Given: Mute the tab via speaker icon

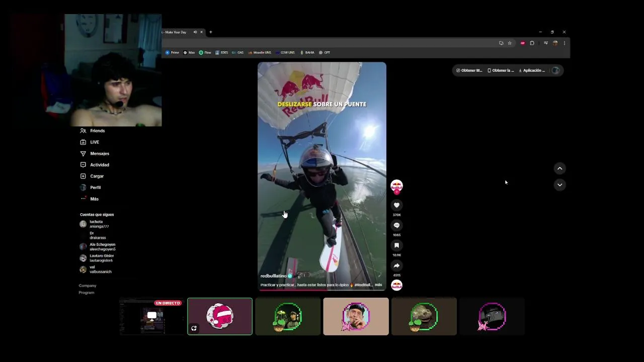Looking at the screenshot, I should pyautogui.click(x=195, y=32).
